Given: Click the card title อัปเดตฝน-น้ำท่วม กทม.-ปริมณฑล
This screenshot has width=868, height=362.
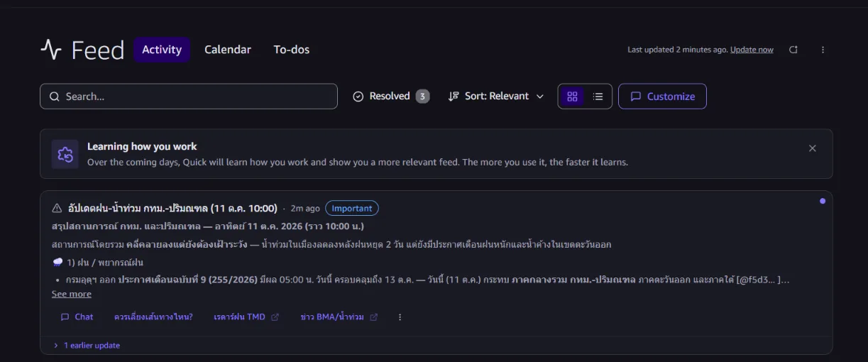Looking at the screenshot, I should [172, 208].
